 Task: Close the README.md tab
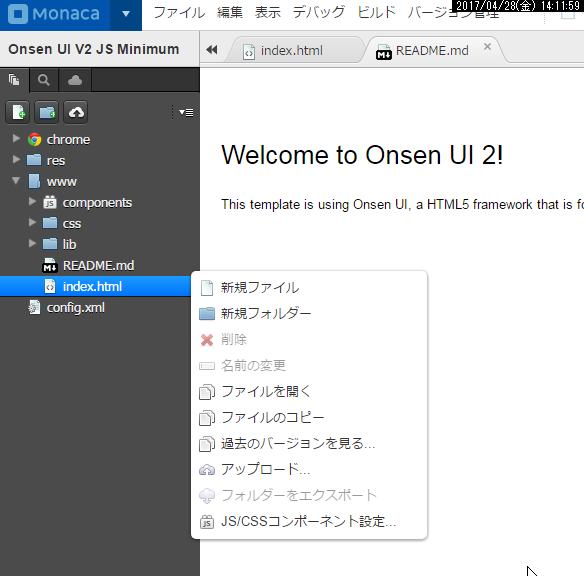[x=487, y=47]
